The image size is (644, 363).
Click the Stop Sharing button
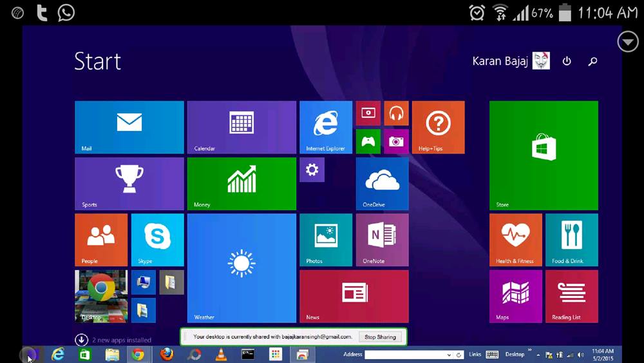point(380,337)
